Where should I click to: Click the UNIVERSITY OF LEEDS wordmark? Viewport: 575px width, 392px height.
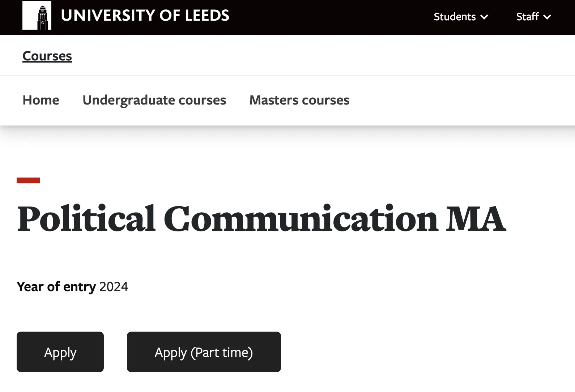click(x=145, y=16)
